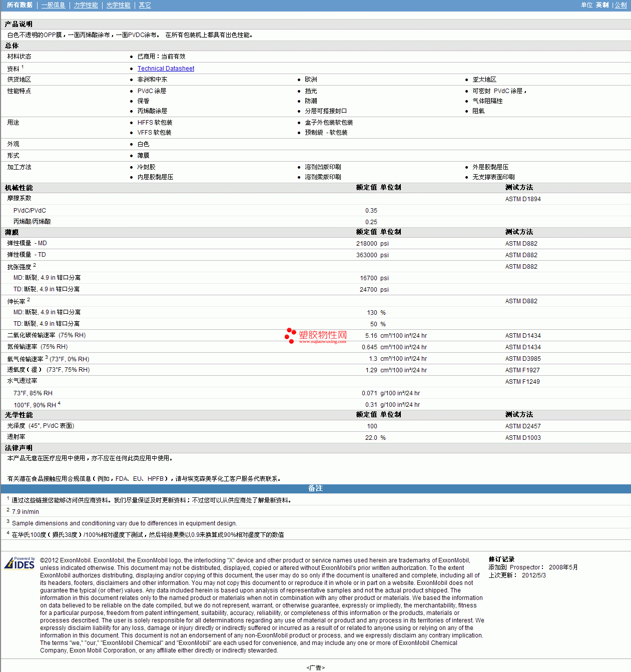Select the HFFS 软包装 use
This screenshot has width=631, height=672.
[x=155, y=123]
